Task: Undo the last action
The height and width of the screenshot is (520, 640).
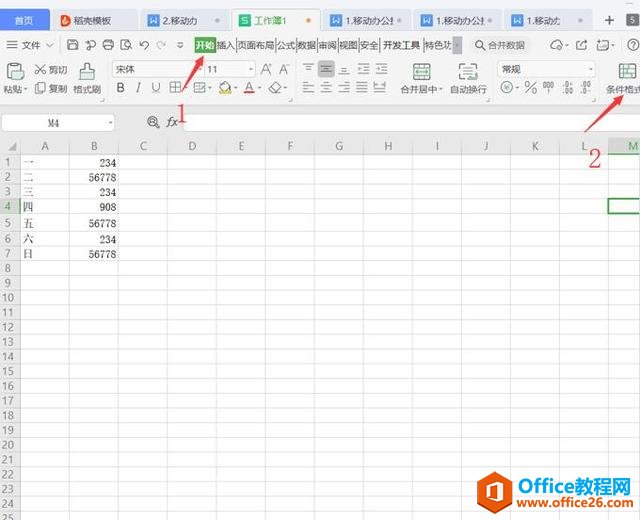Action: [x=144, y=45]
